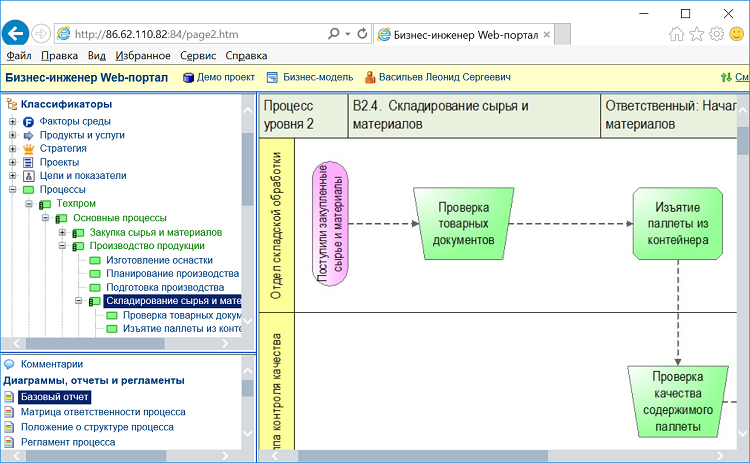The height and width of the screenshot is (463, 750).
Task: Expand the Проекты tree node
Action: 12,162
